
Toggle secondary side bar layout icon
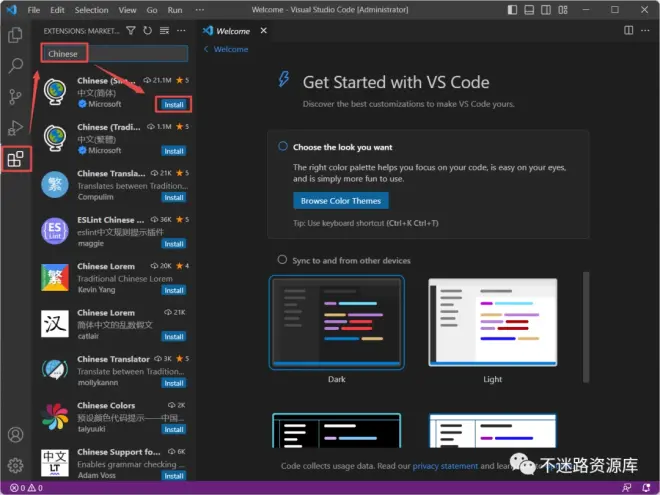[546, 10]
